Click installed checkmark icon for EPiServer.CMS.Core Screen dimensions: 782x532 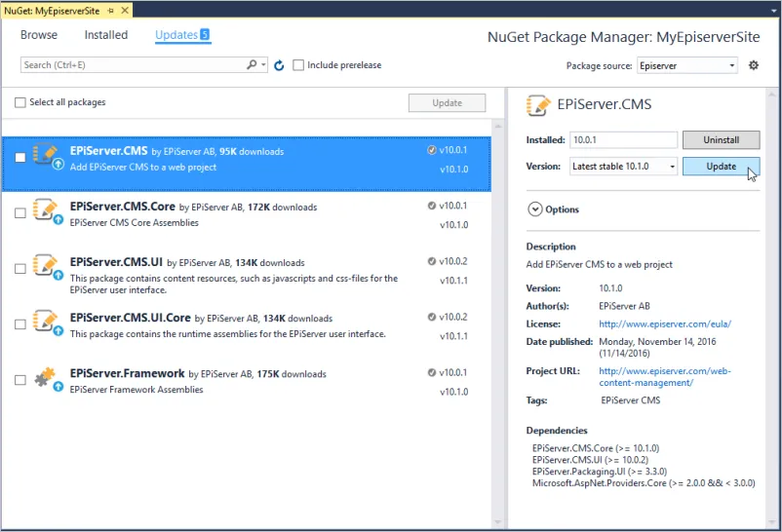click(x=432, y=206)
